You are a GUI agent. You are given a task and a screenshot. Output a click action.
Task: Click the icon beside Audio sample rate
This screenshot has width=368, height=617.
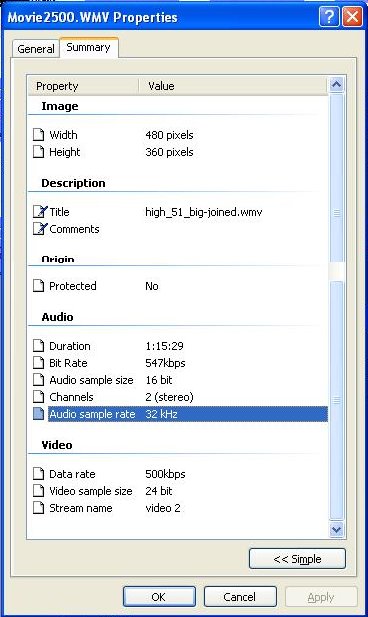[x=38, y=414]
